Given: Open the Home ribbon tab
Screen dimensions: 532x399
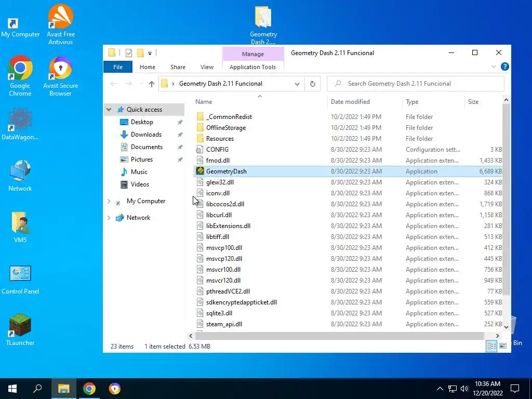Looking at the screenshot, I should [x=147, y=67].
